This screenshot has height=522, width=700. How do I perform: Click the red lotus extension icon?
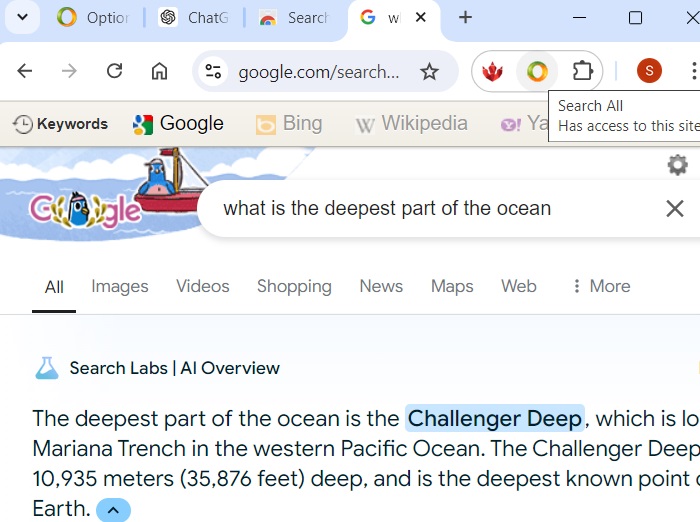pyautogui.click(x=492, y=71)
